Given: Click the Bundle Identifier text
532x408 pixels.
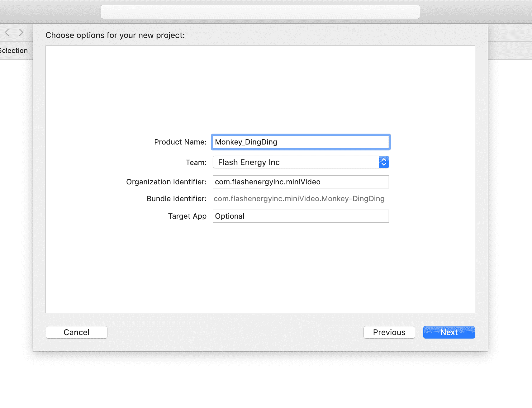Looking at the screenshot, I should (x=299, y=199).
